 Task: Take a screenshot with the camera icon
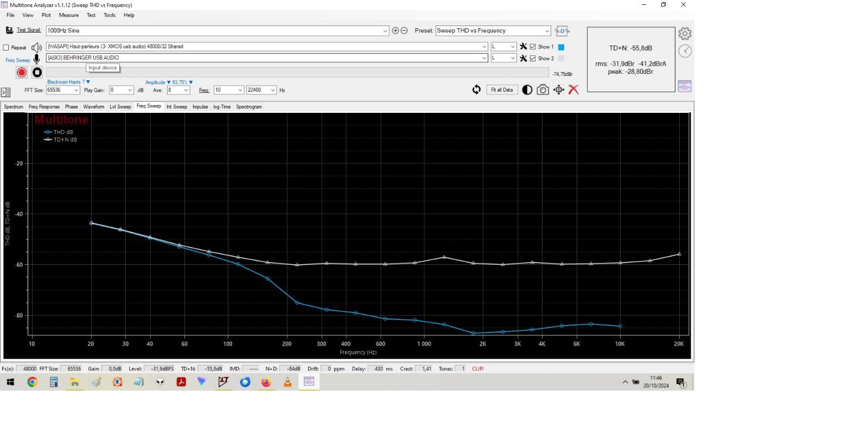(x=542, y=90)
